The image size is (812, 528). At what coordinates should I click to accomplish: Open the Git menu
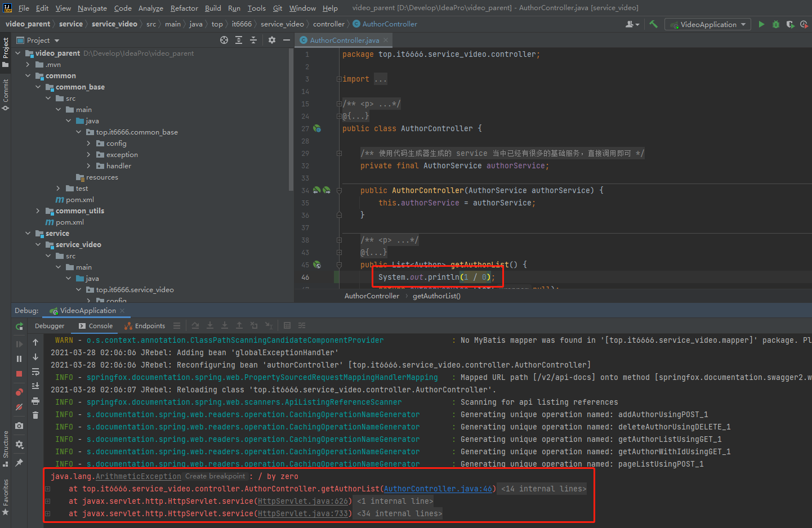(278, 8)
